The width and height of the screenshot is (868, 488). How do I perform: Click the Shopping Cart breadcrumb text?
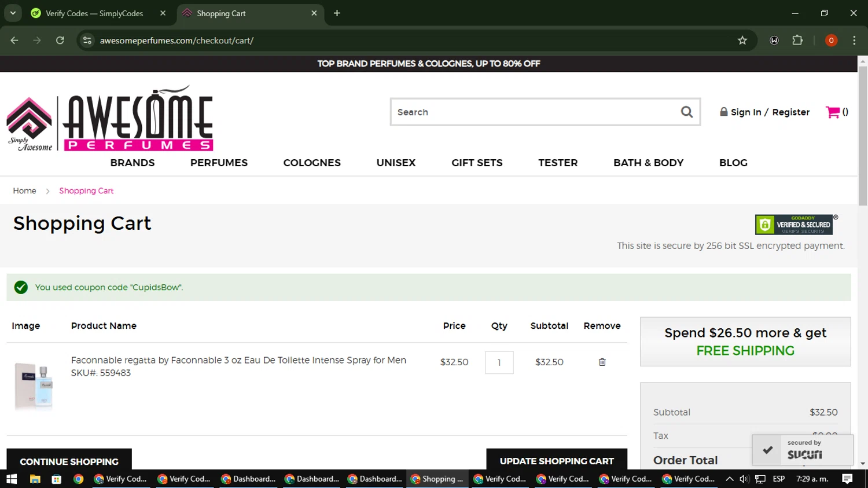[86, 190]
